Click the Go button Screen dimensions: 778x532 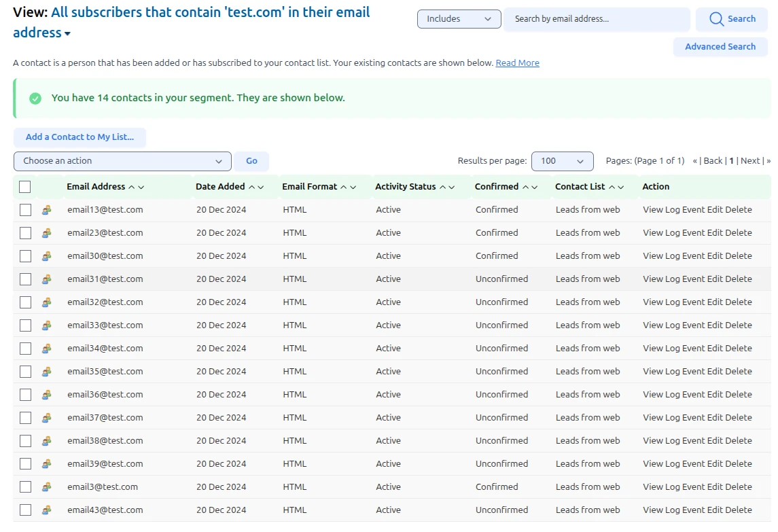click(251, 161)
